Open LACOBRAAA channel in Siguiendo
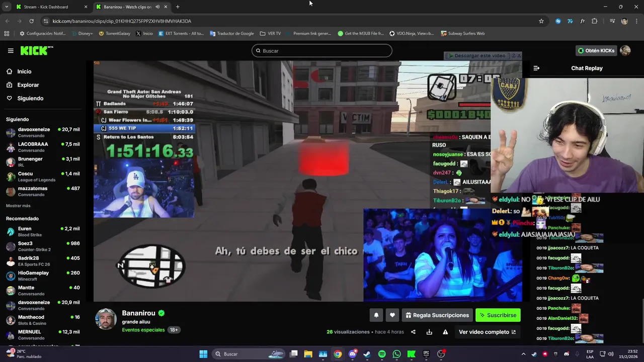The width and height of the screenshot is (644, 362). click(43, 147)
